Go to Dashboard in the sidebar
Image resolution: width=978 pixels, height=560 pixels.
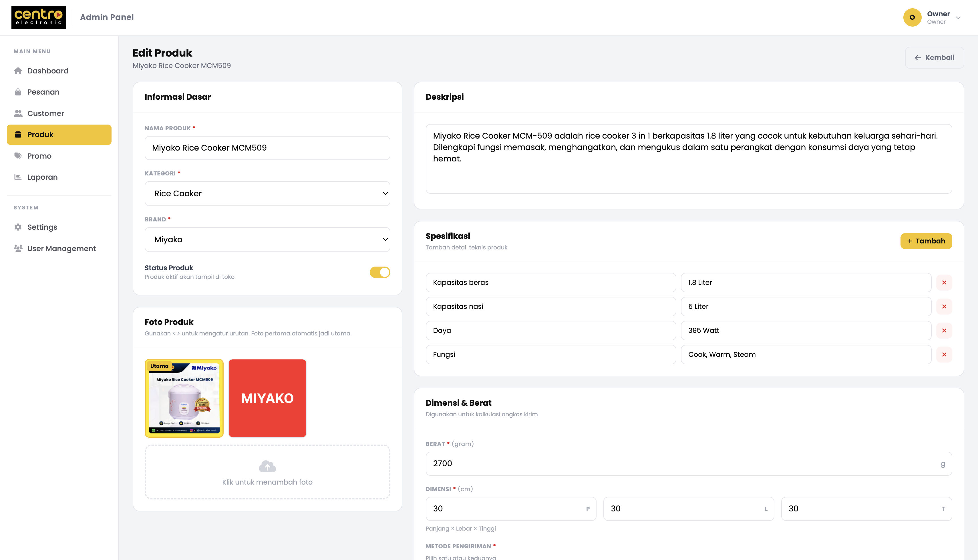pyautogui.click(x=59, y=71)
